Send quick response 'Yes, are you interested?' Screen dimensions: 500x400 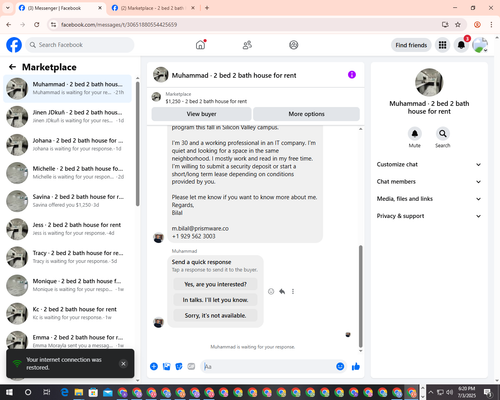tap(215, 284)
